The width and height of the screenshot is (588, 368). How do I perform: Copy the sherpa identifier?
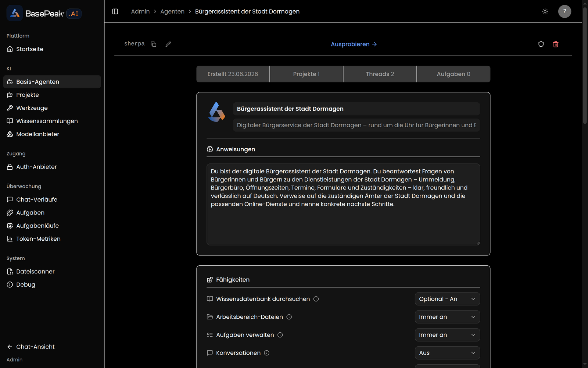pyautogui.click(x=154, y=44)
